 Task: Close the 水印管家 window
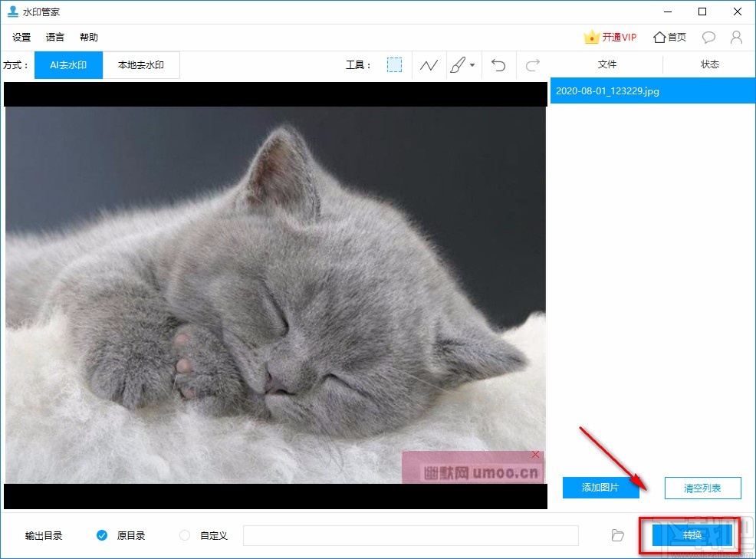pyautogui.click(x=737, y=12)
